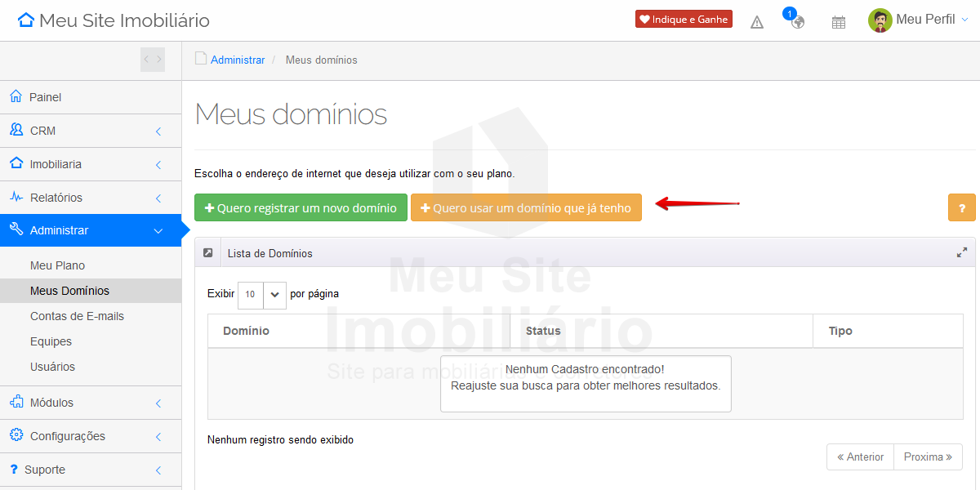The height and width of the screenshot is (490, 980).
Task: Click the orange help question mark button
Action: coord(961,207)
